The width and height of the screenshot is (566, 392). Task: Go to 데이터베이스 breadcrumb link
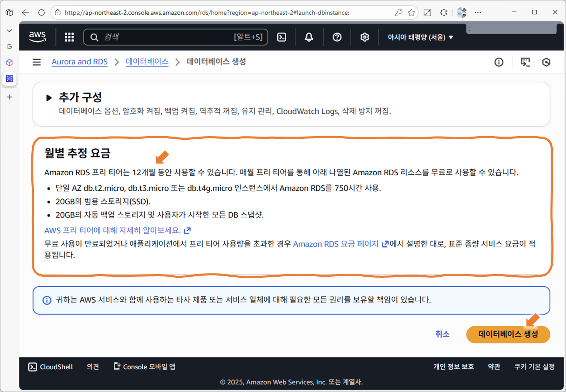(147, 62)
